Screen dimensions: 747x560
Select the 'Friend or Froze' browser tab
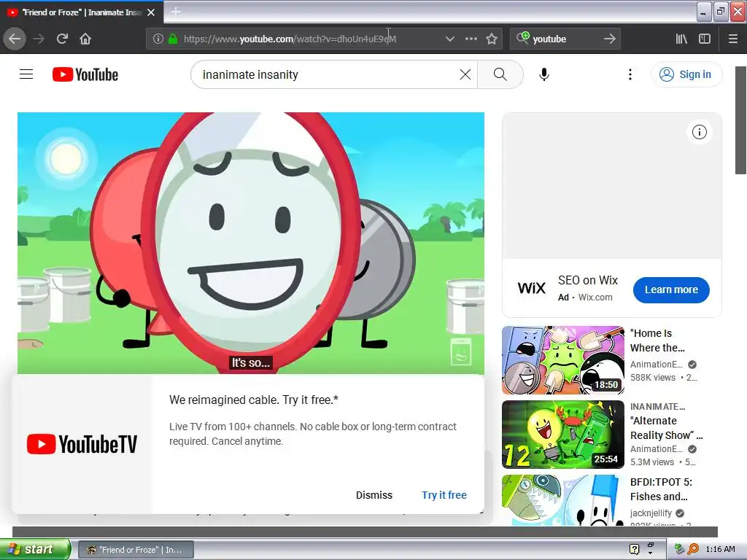[x=82, y=12]
